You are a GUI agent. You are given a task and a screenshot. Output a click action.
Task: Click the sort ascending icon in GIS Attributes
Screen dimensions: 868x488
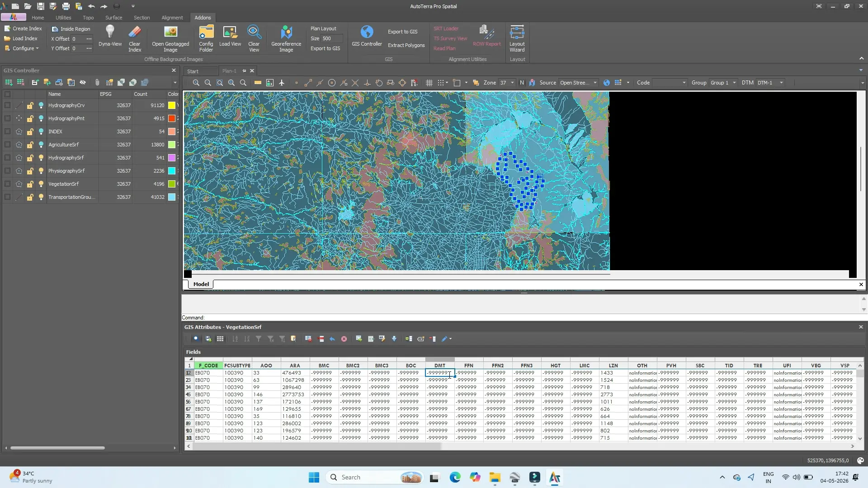(x=235, y=338)
